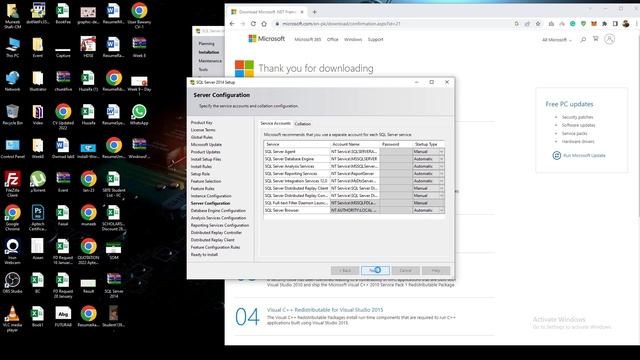Image resolution: width=640 pixels, height=360 pixels.
Task: Open the Chrome extensions puzzle icon
Action: 604,24
